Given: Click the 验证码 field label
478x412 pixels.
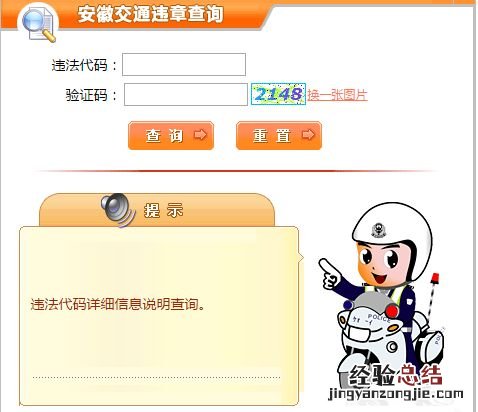Looking at the screenshot, I should tap(87, 95).
